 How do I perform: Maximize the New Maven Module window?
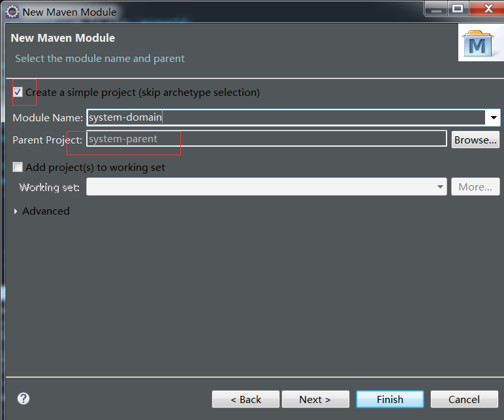(x=458, y=8)
